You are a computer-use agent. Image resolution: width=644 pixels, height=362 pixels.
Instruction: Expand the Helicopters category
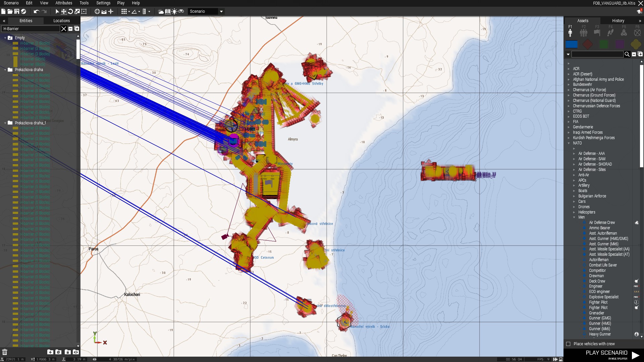[x=574, y=212]
